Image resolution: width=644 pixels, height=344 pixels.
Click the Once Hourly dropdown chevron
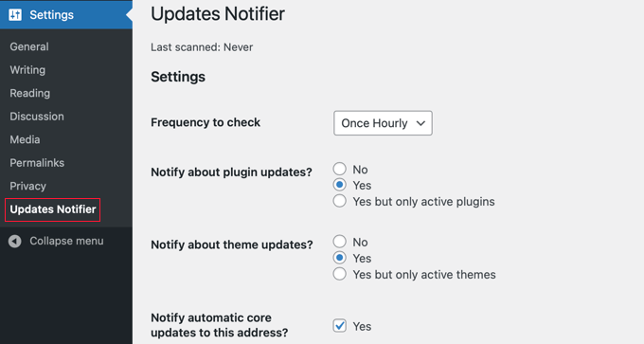(420, 123)
